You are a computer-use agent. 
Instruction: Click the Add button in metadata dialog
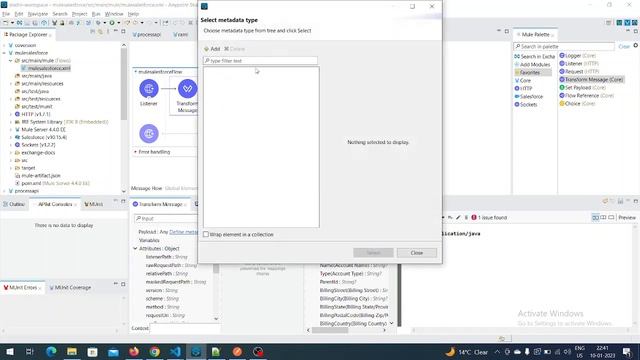click(x=212, y=49)
